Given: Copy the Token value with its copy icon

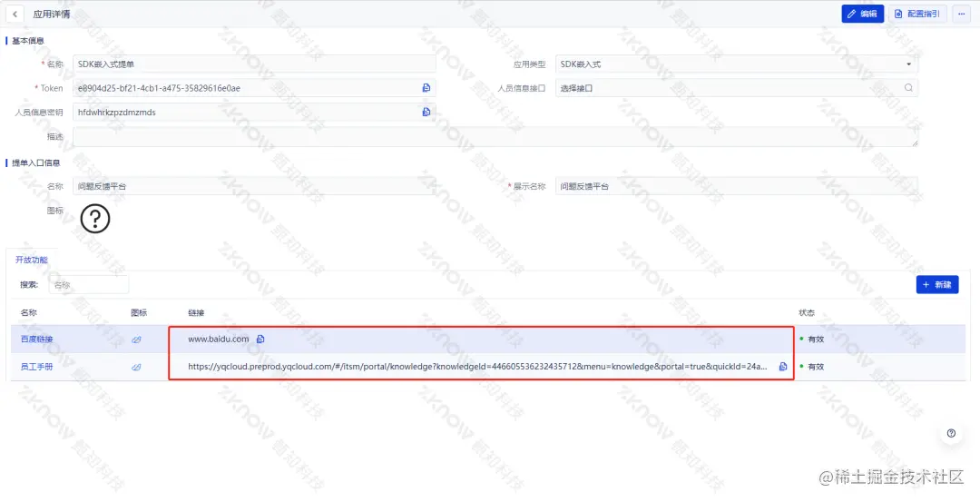Looking at the screenshot, I should tap(426, 88).
